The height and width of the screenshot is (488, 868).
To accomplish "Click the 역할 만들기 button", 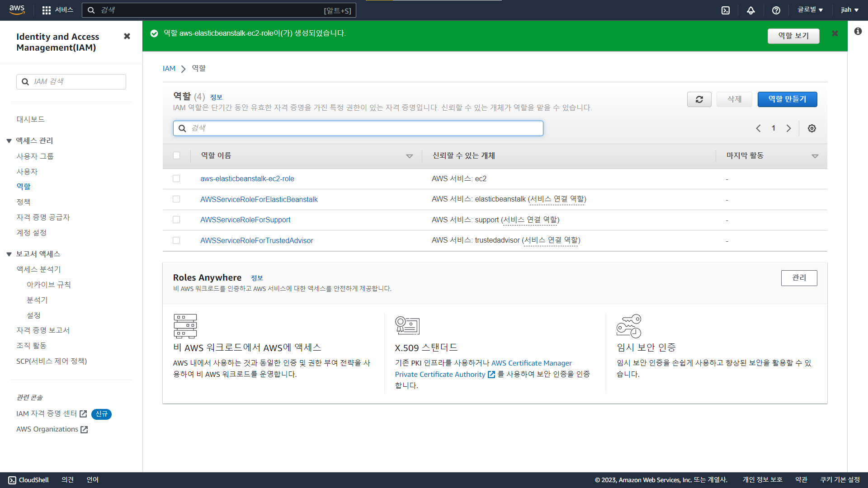I will click(x=788, y=99).
